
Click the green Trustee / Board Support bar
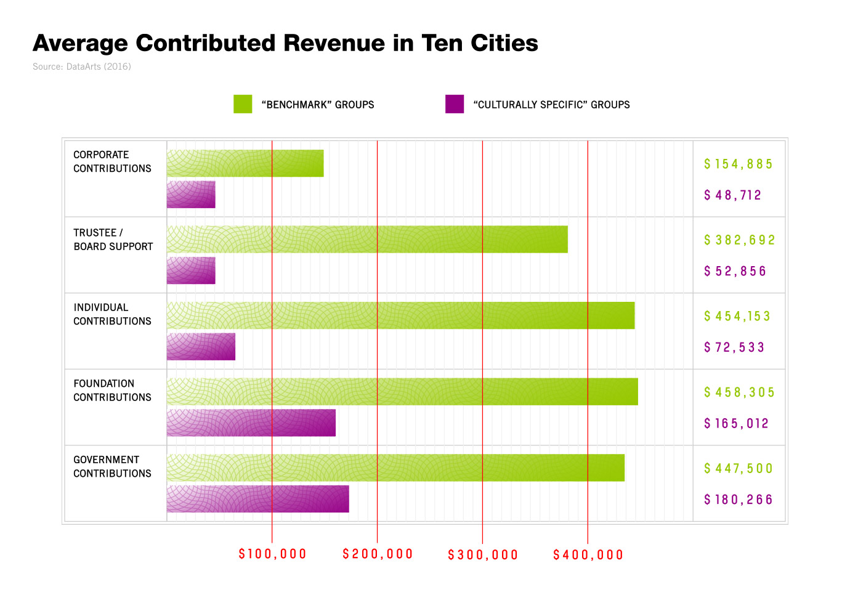tap(367, 240)
